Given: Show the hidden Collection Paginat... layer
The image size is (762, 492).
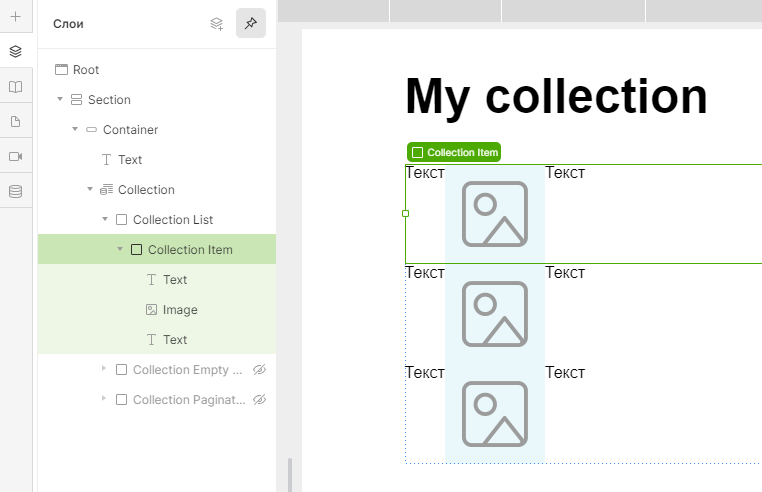Looking at the screenshot, I should [260, 400].
